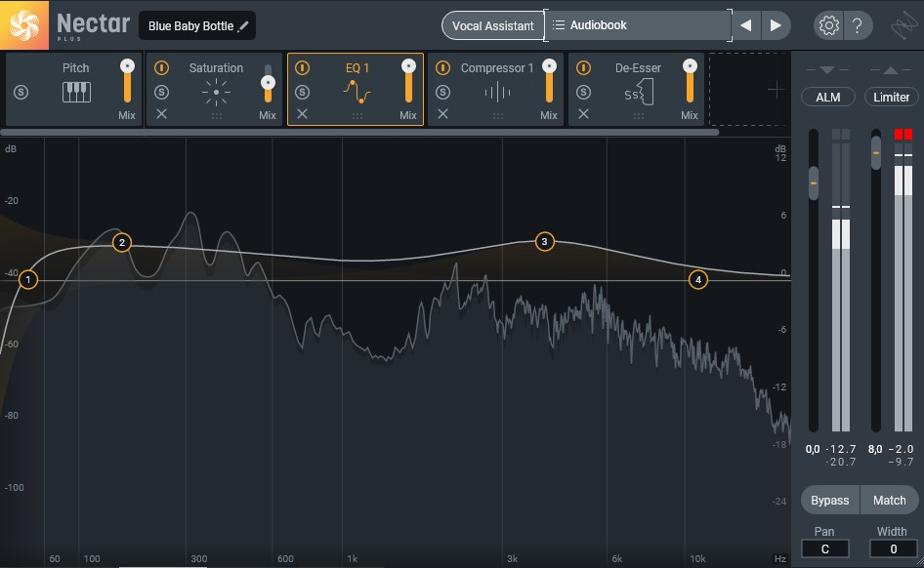The width and height of the screenshot is (924, 568).
Task: Grab the Compressor 1 drag handle dots
Action: point(498,116)
